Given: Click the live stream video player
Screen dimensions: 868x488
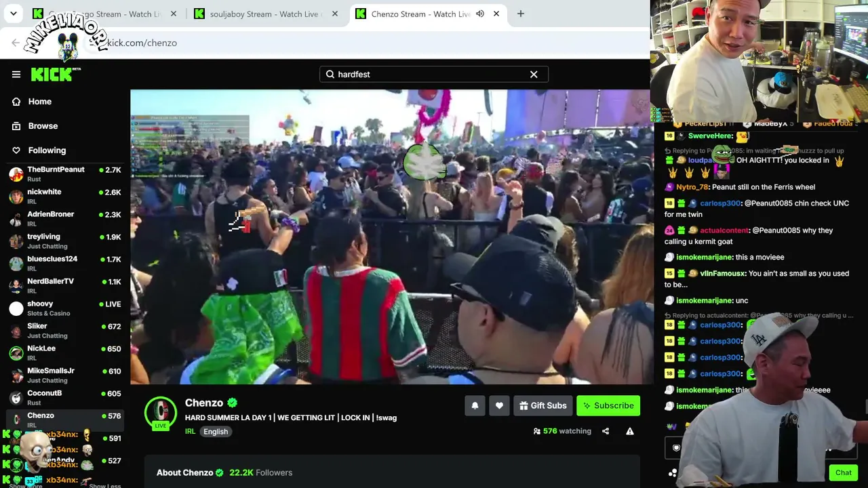Looking at the screenshot, I should click(391, 237).
